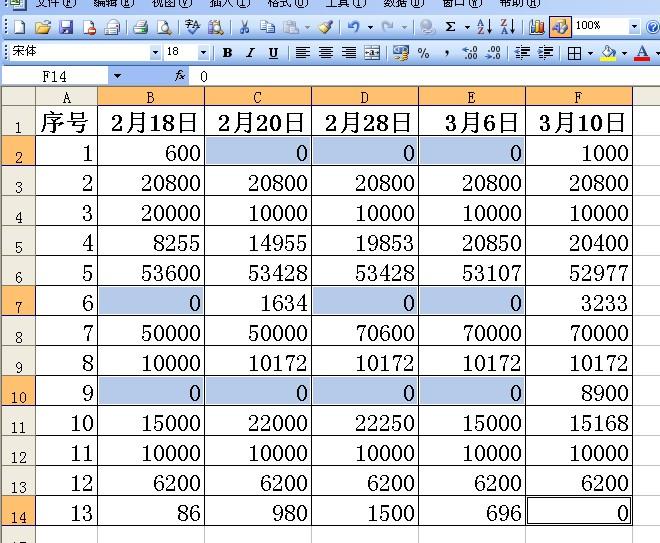Open the 视图 (View) menu
The image size is (660, 543).
click(x=171, y=3)
